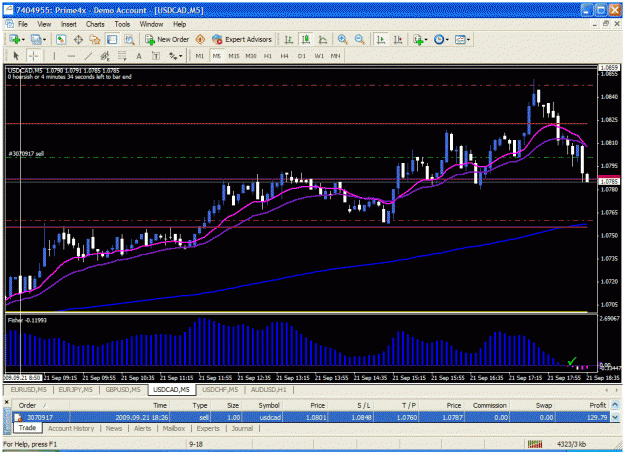This screenshot has height=452, width=625.
Task: Select the trendline drawing tool
Action: [88, 56]
